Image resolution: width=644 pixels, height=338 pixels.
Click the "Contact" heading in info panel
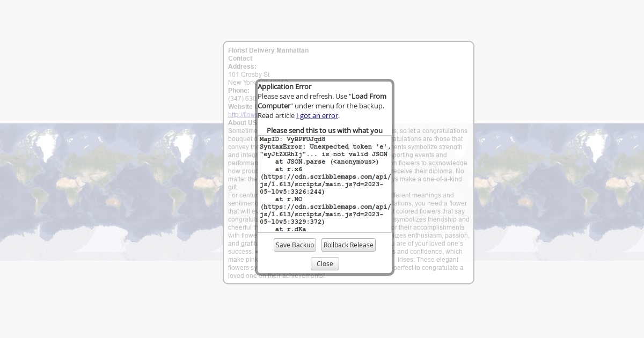(240, 58)
